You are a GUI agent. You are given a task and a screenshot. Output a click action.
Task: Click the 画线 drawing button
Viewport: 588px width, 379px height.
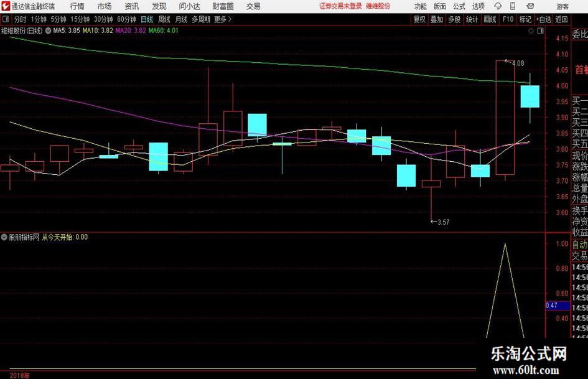coord(490,19)
